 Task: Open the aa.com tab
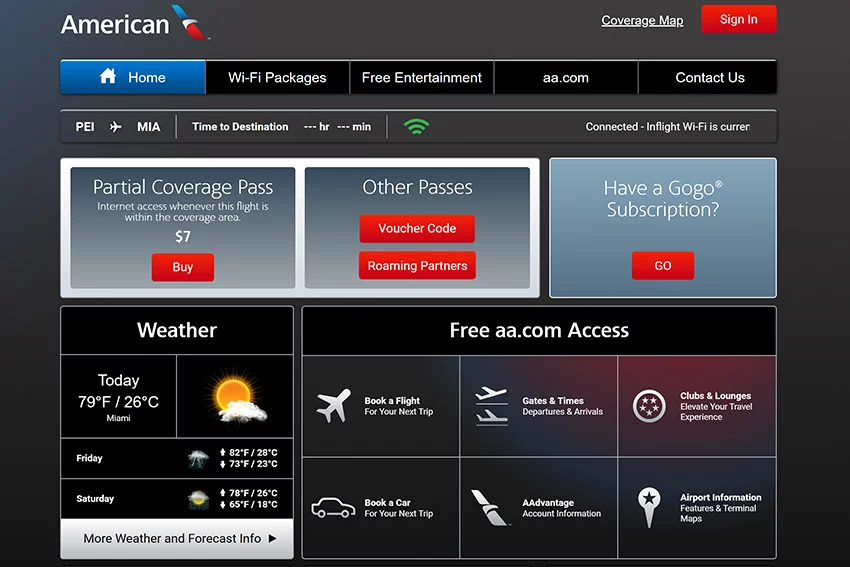[566, 78]
